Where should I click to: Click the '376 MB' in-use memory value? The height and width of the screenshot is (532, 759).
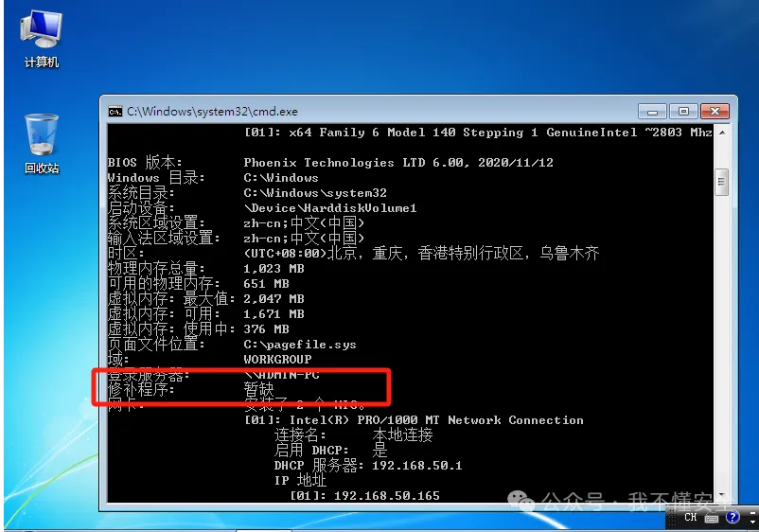pos(266,329)
